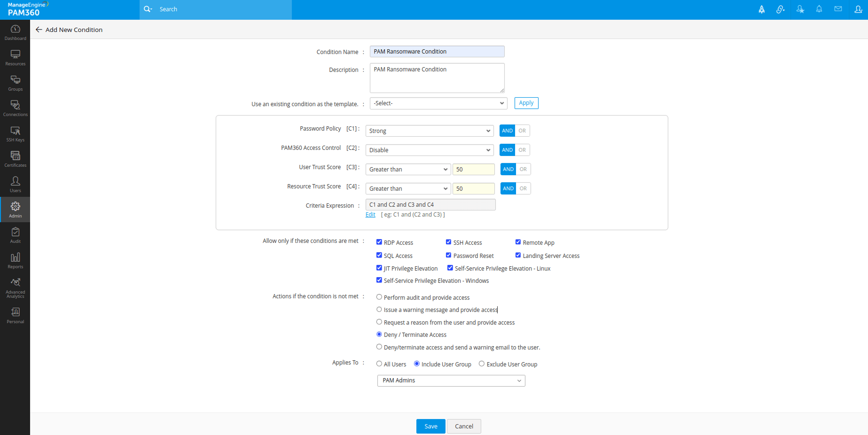Click the Save button
This screenshot has height=435, width=868.
point(430,426)
